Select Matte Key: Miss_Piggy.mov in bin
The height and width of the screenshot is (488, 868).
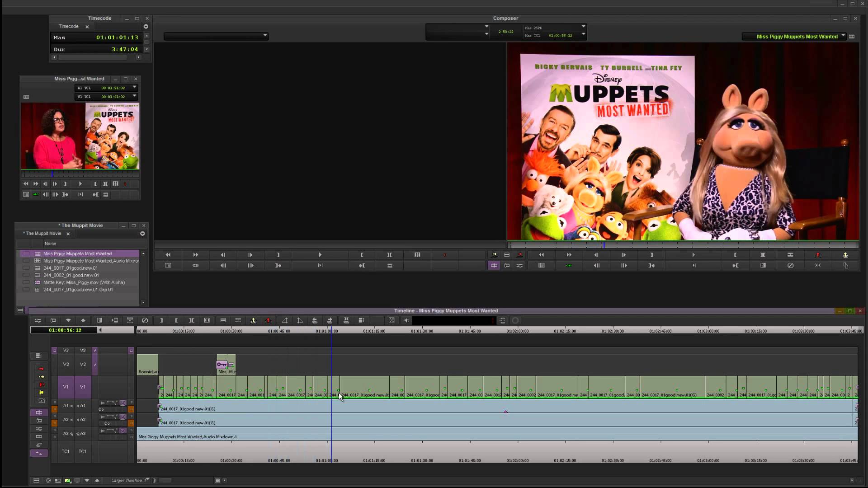(80, 282)
